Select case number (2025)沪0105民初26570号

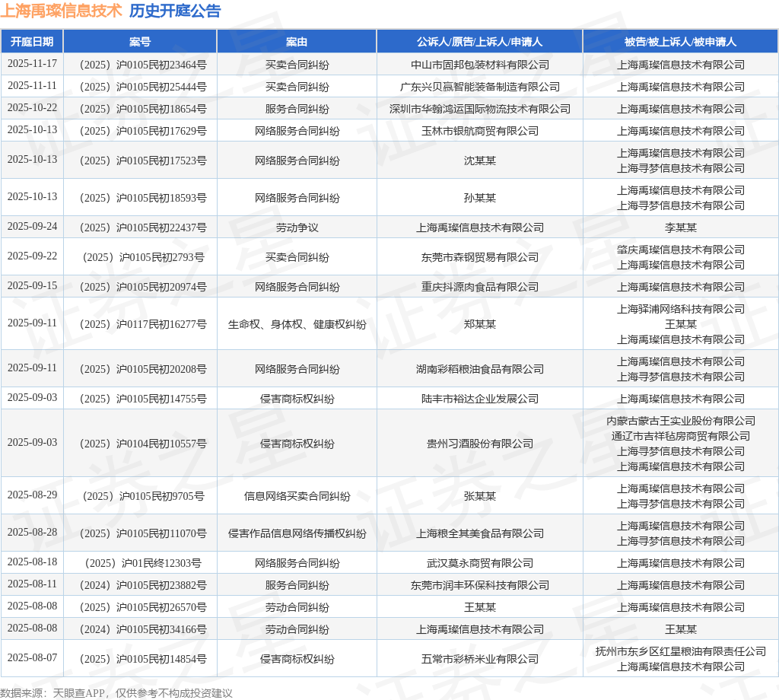tap(143, 608)
